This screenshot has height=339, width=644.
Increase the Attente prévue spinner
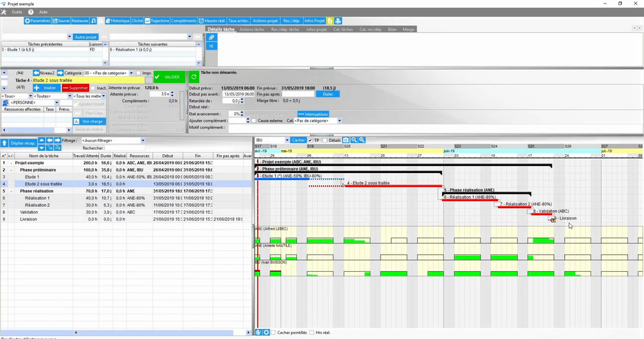click(x=172, y=93)
